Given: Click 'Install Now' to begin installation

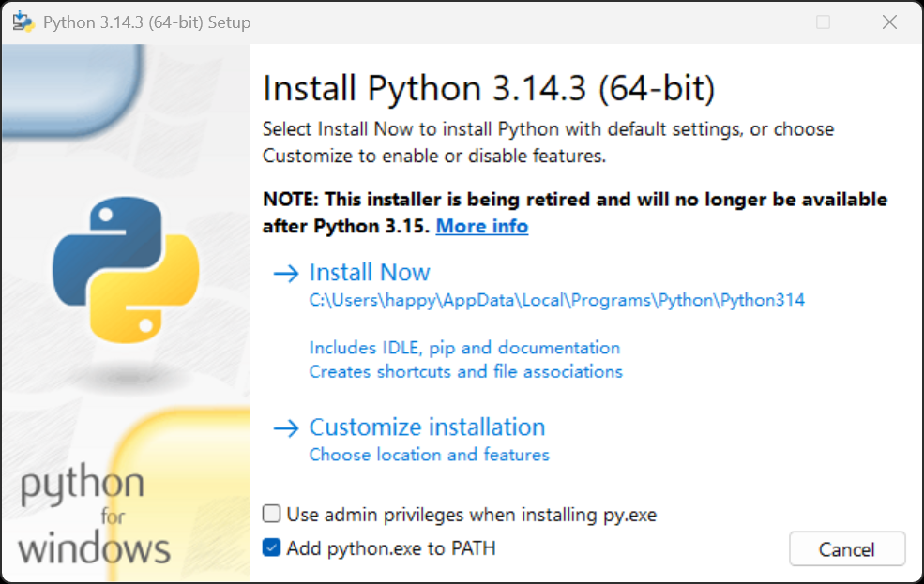Looking at the screenshot, I should 370,272.
